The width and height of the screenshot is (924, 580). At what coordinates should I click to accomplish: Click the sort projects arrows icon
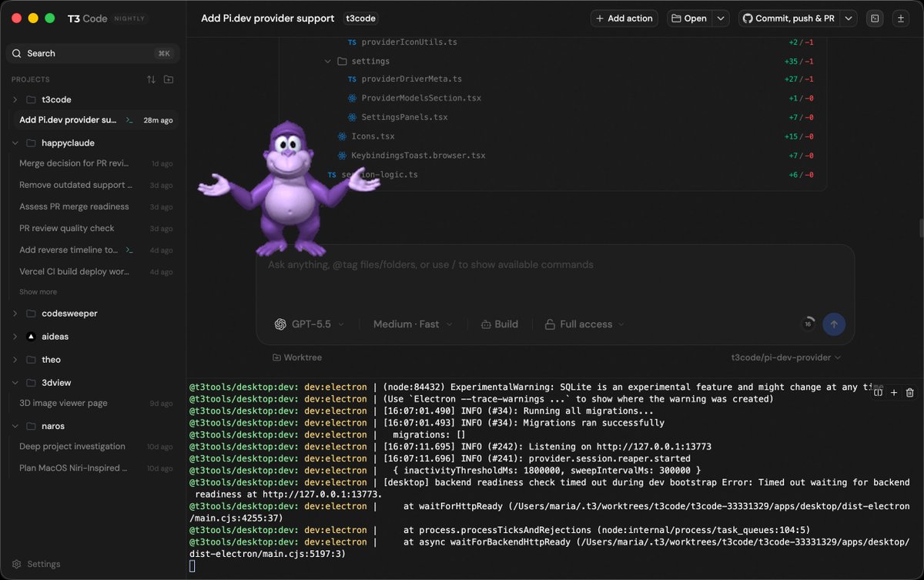(x=151, y=79)
